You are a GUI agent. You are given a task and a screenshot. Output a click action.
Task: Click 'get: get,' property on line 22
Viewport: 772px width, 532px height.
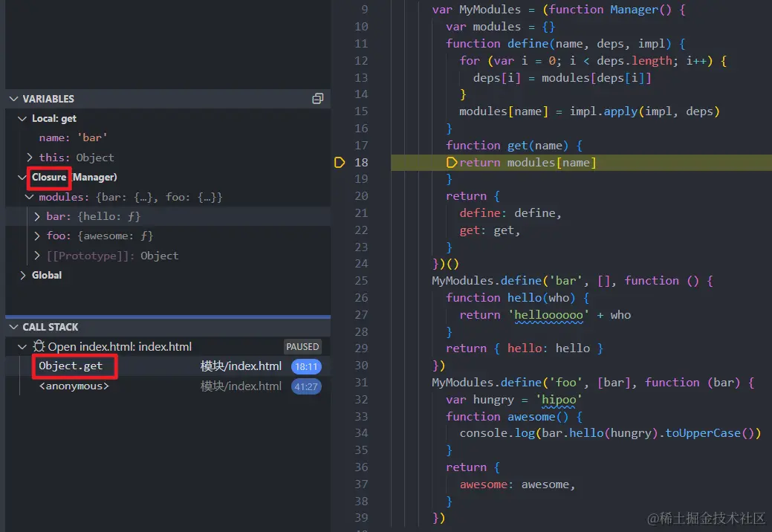(x=490, y=230)
